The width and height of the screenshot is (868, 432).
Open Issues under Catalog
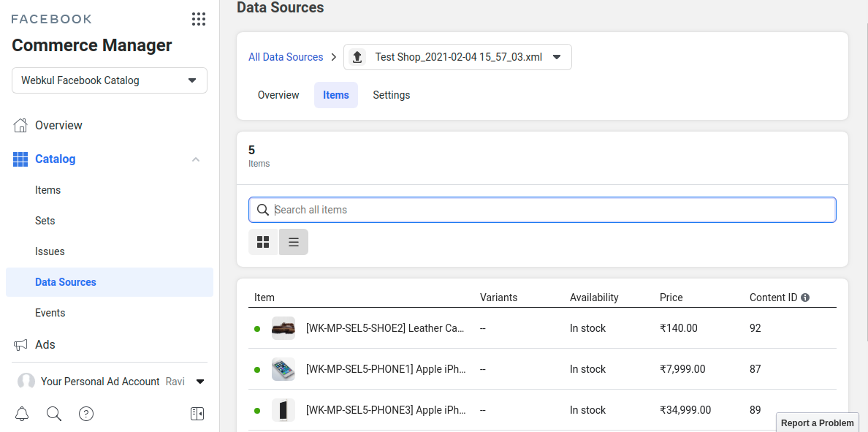50,251
